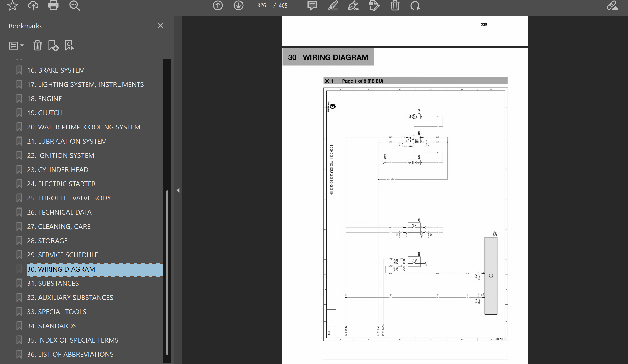628x364 pixels.
Task: Open bookmark 26. TECHNICAL DATA
Action: coord(59,212)
